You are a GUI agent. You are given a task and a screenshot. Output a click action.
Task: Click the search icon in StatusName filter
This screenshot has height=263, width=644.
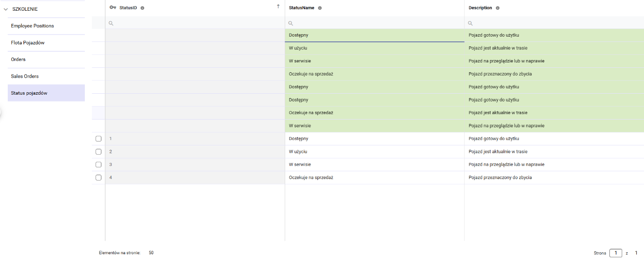tap(291, 23)
